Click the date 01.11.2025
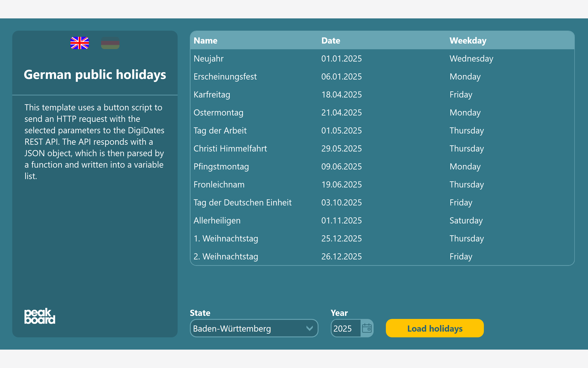 [x=341, y=221]
